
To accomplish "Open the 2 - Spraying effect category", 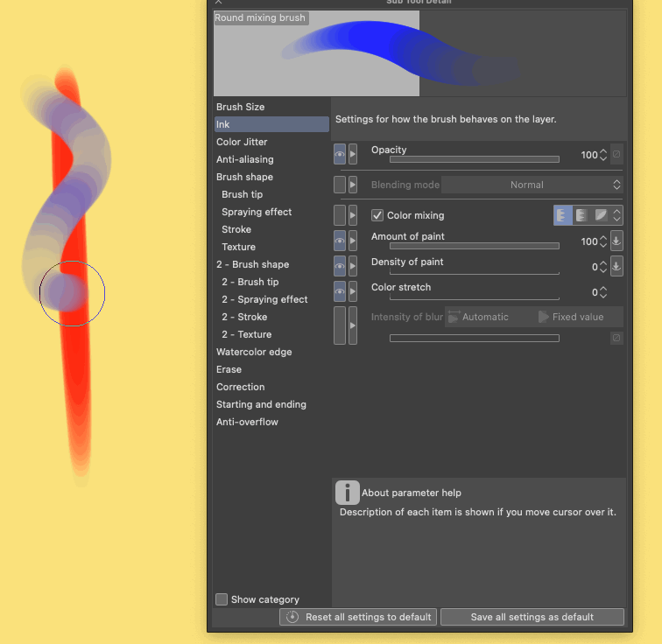I will tap(271, 299).
